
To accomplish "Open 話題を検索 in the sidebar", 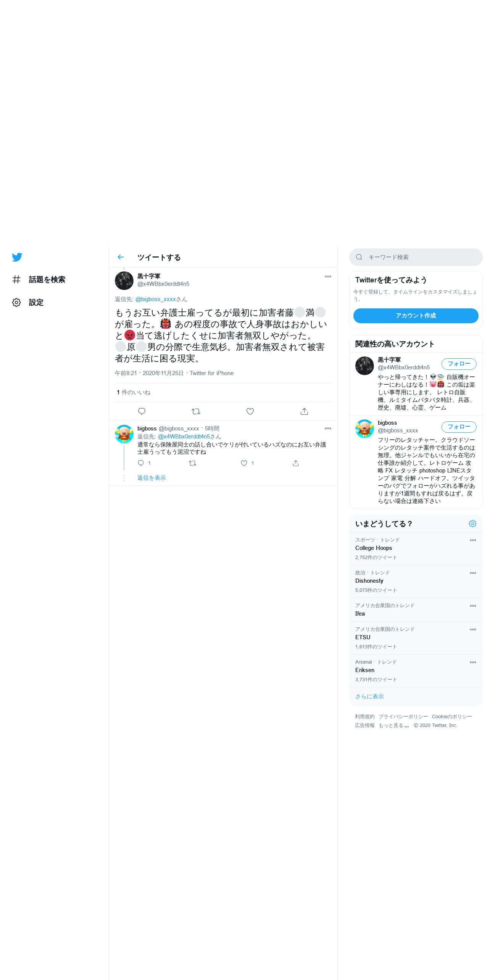I will point(39,280).
